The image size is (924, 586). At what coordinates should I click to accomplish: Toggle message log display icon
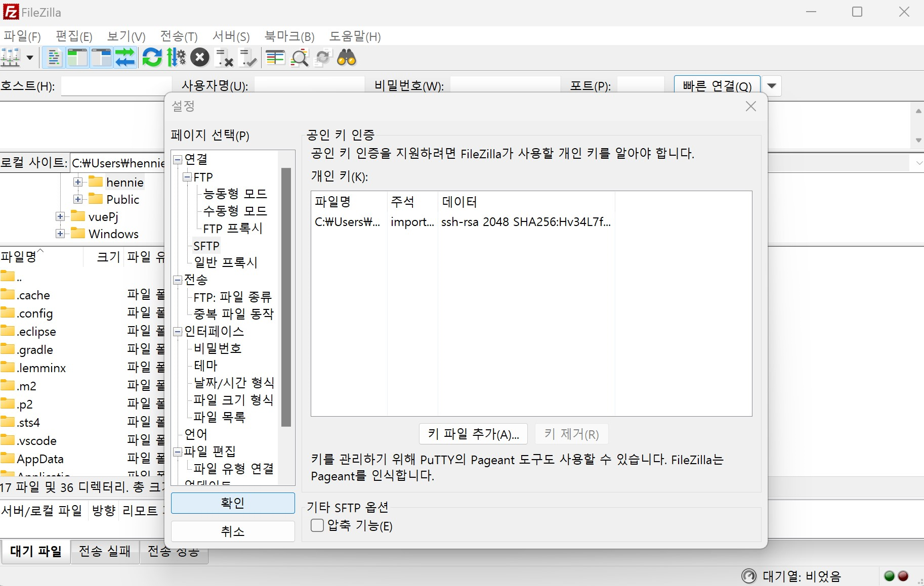(54, 58)
